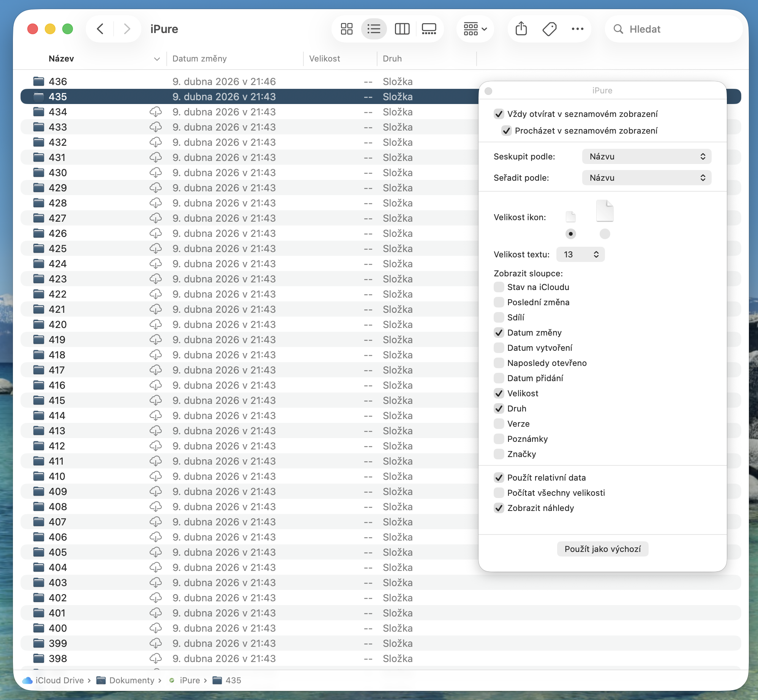Open the tags editor icon

[549, 29]
